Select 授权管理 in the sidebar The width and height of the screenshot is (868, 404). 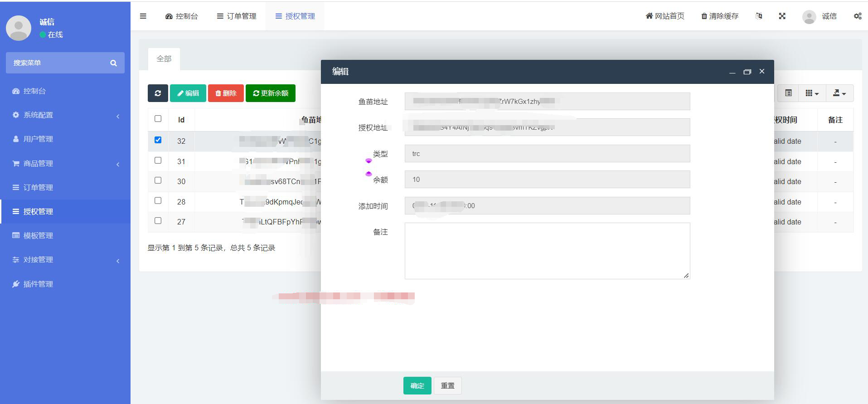coord(65,212)
